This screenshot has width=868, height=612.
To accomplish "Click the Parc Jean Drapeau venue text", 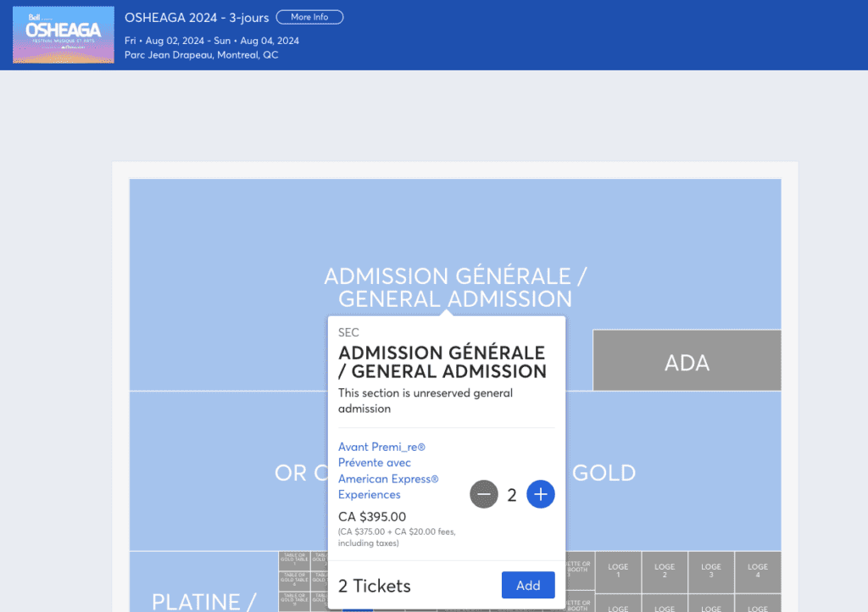I will coord(201,55).
